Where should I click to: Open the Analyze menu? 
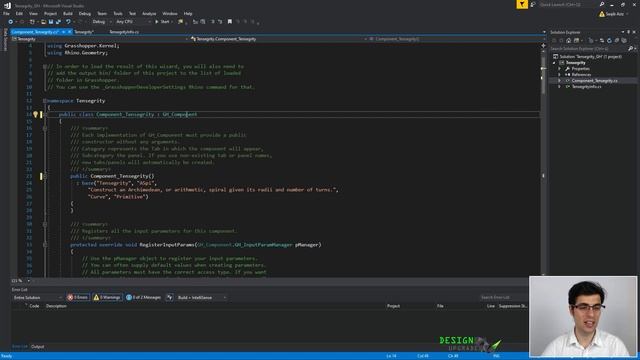click(149, 13)
